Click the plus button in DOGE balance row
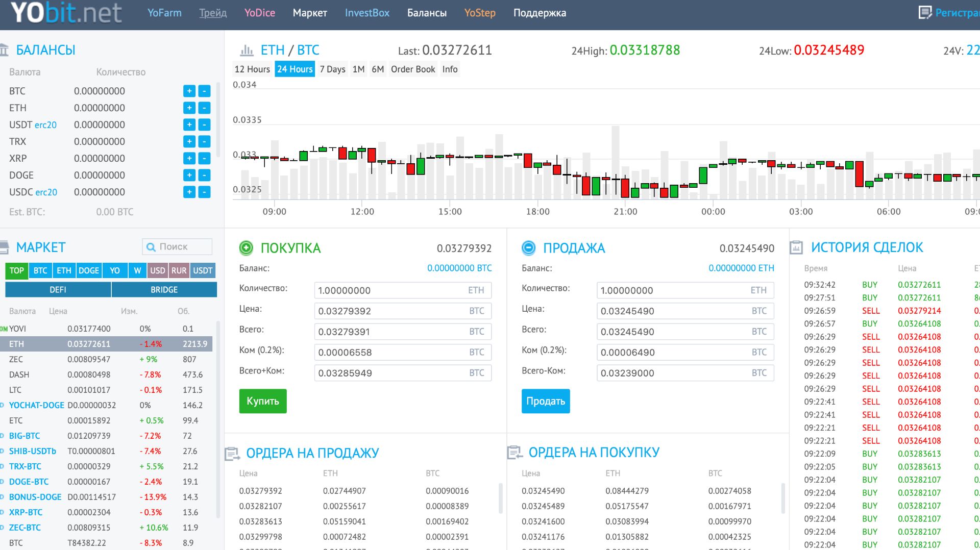Screen dimensions: 980x550 [x=189, y=175]
